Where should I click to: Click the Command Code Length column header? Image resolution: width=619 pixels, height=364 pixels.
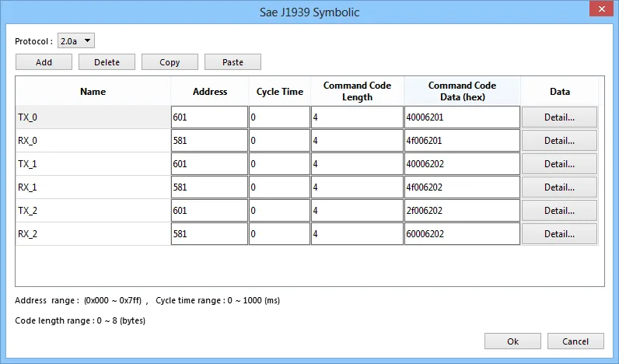(357, 91)
